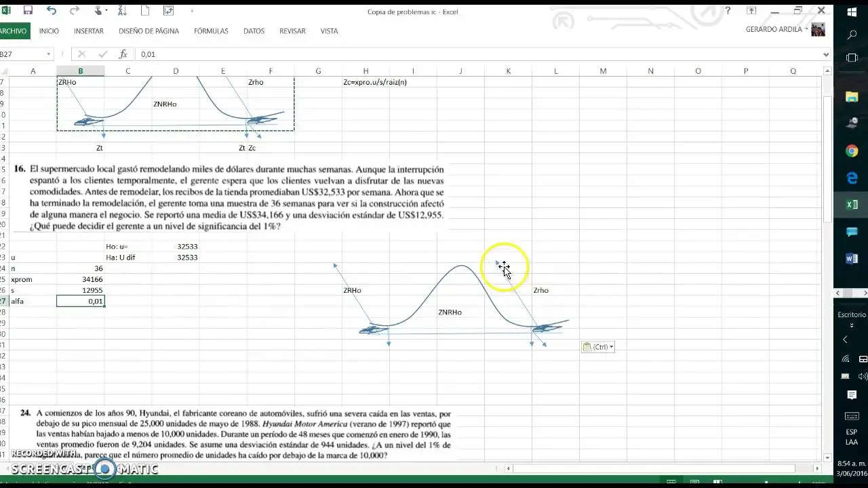The height and width of the screenshot is (488, 868).
Task: Select cell B27 containing 0,01
Action: coord(81,301)
